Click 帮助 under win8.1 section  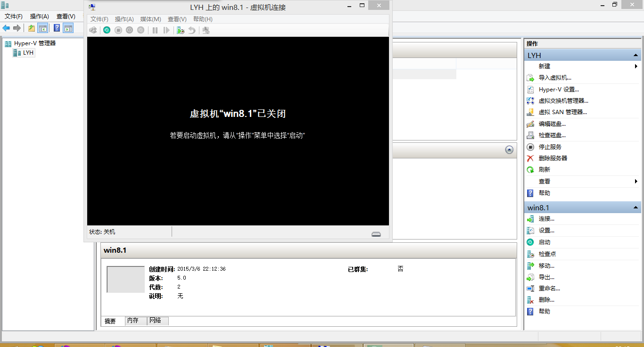[x=545, y=312]
